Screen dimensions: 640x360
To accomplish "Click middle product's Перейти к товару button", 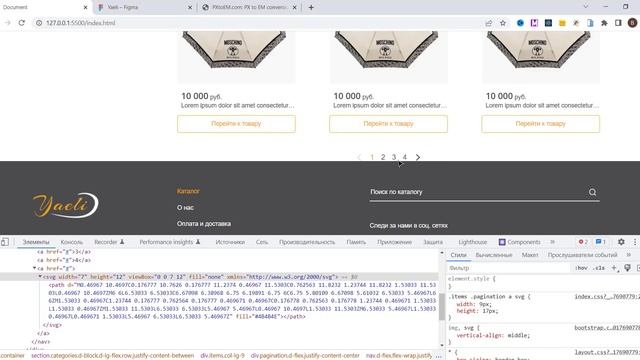I will [389, 124].
